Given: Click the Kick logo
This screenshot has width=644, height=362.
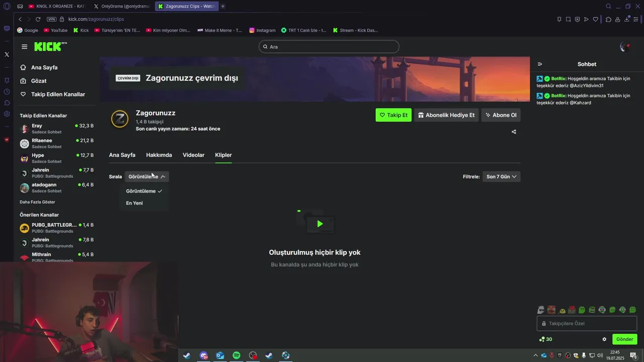Looking at the screenshot, I should (x=50, y=47).
